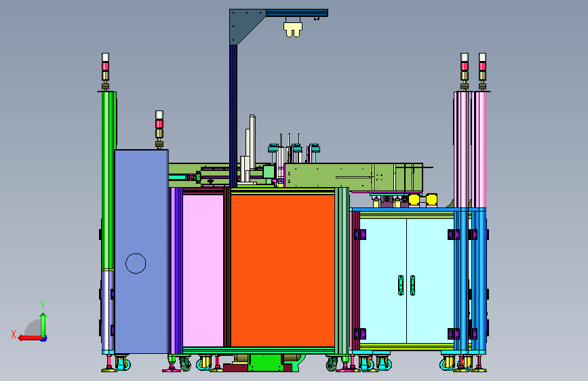The image size is (588, 381).
Task: Select the upper-left purple hinge on cyan cabinet
Action: tap(360, 235)
